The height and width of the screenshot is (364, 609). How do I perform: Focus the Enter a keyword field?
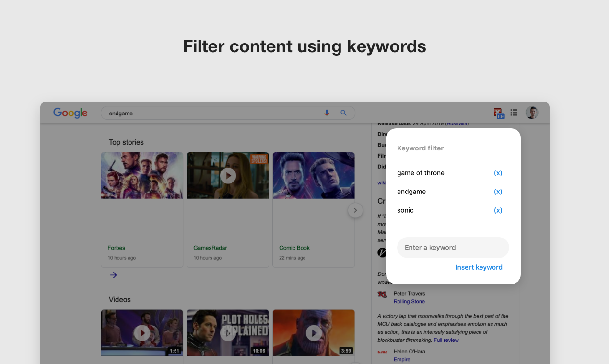[x=453, y=248]
